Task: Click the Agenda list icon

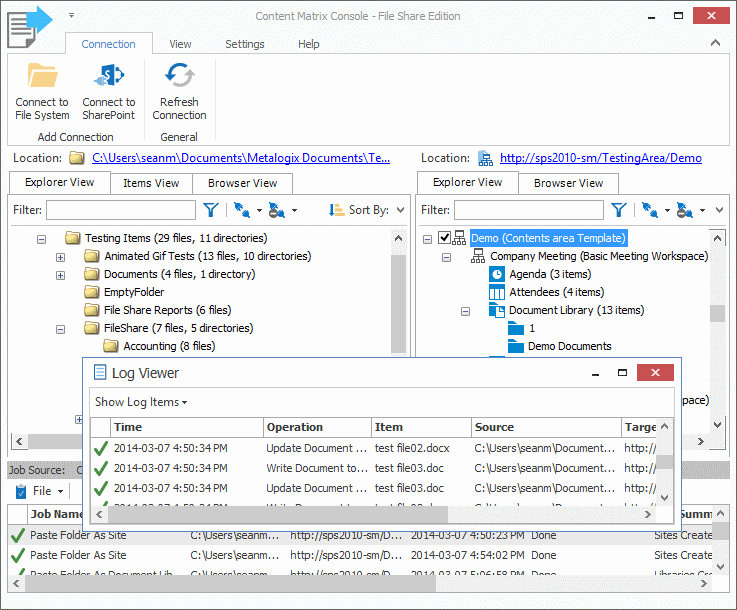Action: coord(497,274)
